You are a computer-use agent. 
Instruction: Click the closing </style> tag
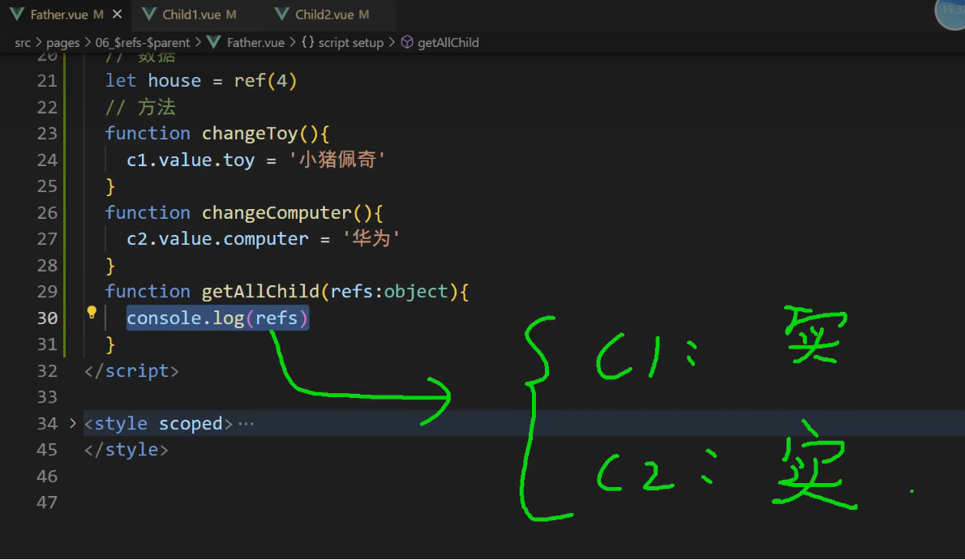click(127, 450)
